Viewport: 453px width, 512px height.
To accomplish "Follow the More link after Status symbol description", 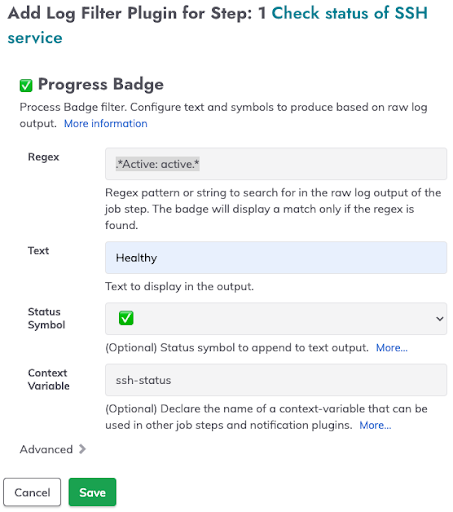I will point(392,348).
